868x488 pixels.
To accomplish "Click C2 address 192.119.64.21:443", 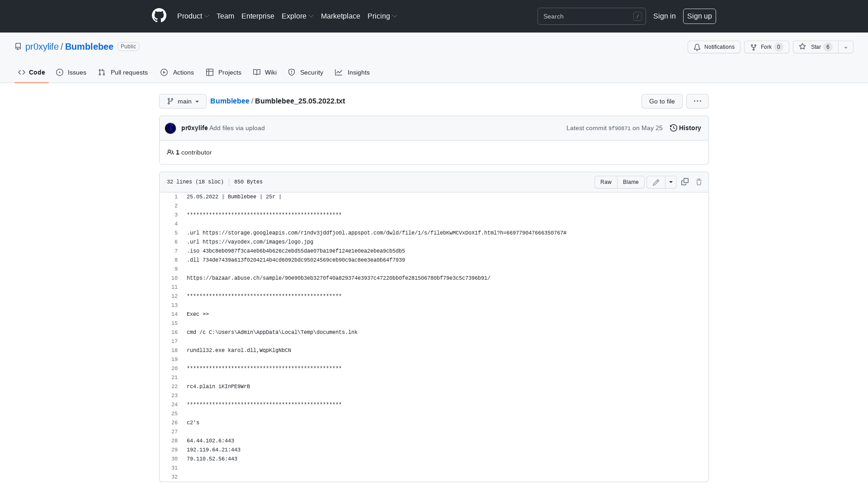I will pyautogui.click(x=213, y=450).
